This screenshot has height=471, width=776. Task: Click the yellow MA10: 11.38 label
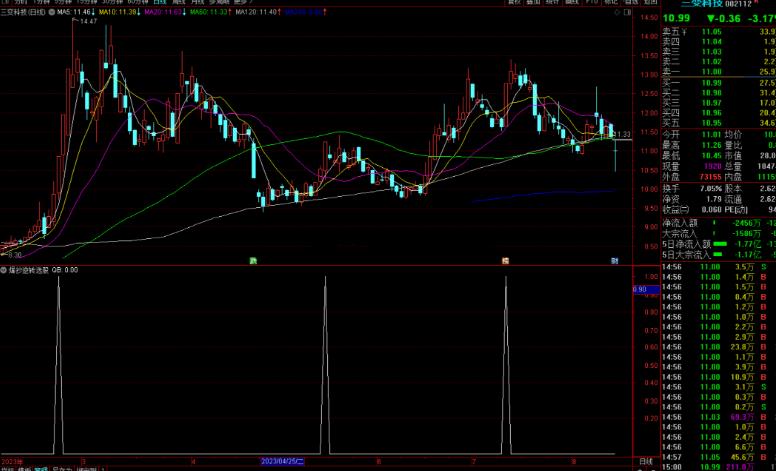[118, 11]
